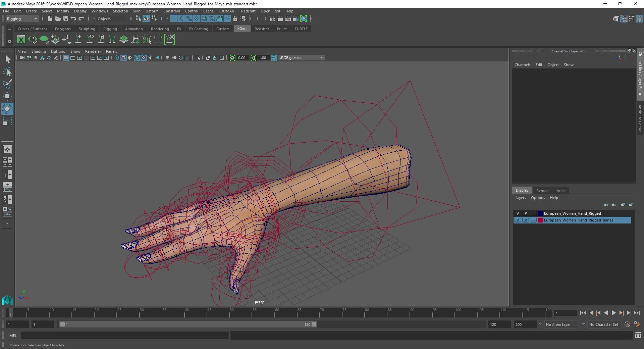Open the layer editor Options menu
644x349 pixels.
(x=538, y=198)
